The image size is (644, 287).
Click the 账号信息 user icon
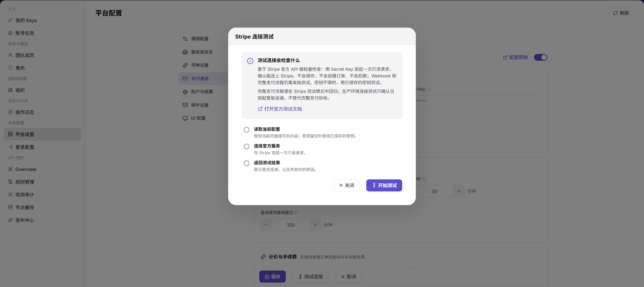tap(10, 33)
